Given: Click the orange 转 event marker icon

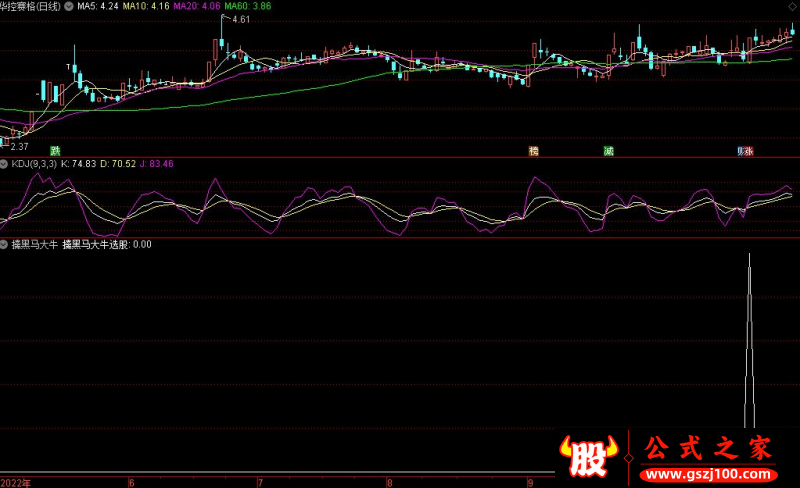Looking at the screenshot, I should [534, 151].
